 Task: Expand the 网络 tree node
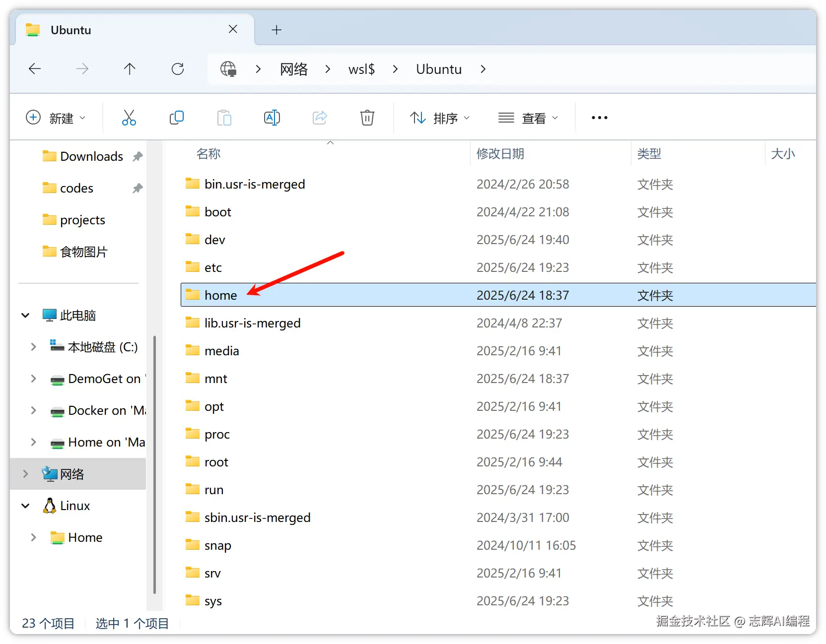[x=25, y=474]
